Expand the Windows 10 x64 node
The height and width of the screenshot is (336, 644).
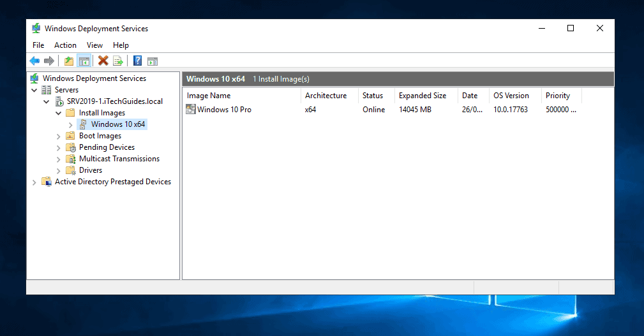(71, 125)
